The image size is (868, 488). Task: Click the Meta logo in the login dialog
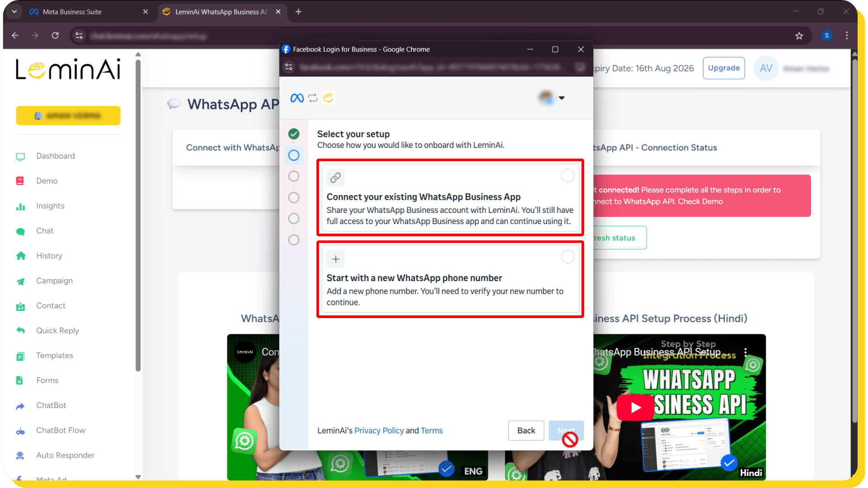point(297,98)
